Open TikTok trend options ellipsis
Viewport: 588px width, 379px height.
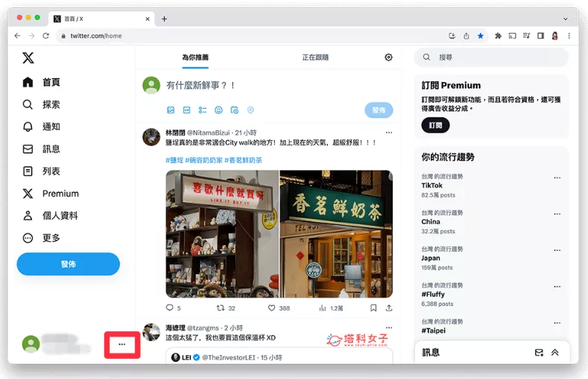[557, 177]
